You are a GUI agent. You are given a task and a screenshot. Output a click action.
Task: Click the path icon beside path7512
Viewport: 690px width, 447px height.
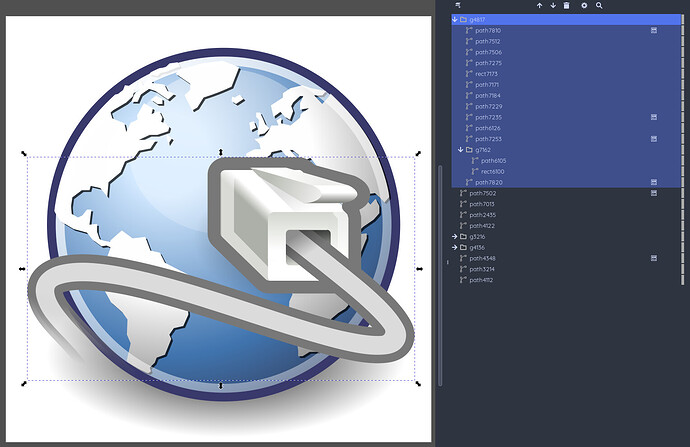(469, 41)
